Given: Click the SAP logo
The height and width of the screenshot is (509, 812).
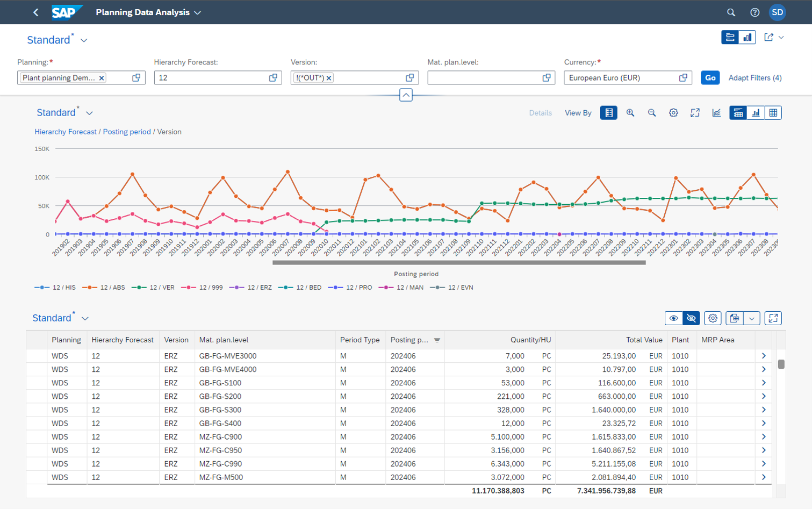Looking at the screenshot, I should [x=67, y=12].
